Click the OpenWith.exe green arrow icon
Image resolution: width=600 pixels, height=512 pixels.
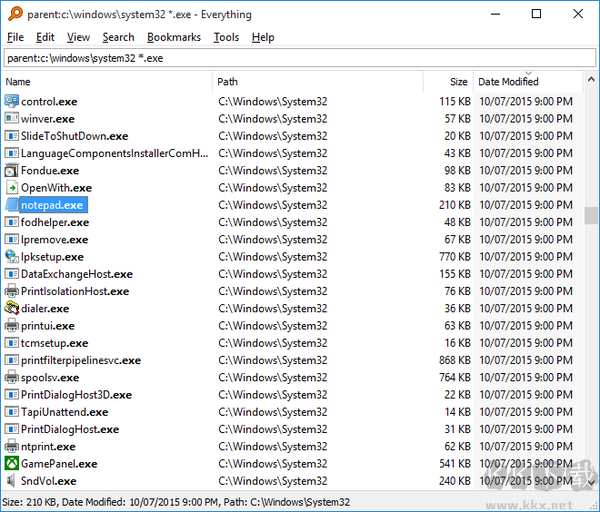click(x=11, y=188)
